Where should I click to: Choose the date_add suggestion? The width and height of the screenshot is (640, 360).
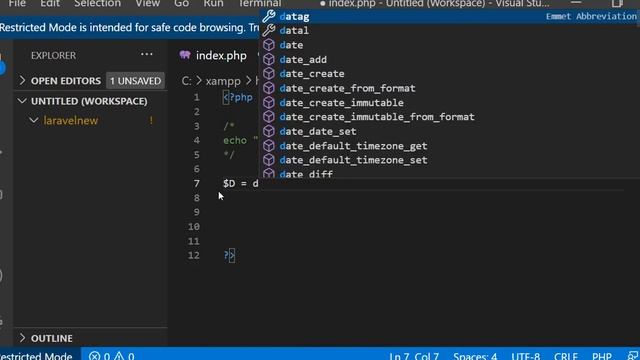pos(449,60)
